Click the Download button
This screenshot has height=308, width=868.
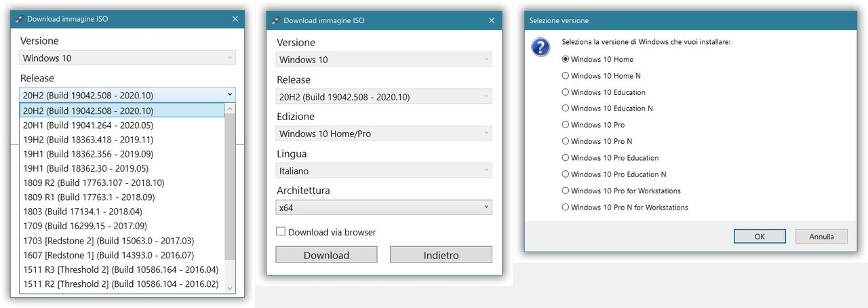326,255
